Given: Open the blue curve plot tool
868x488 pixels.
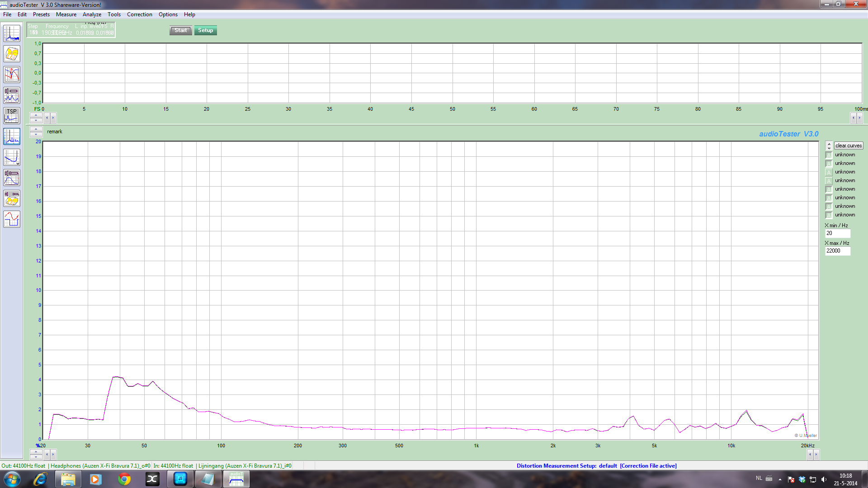Looking at the screenshot, I should click(12, 157).
